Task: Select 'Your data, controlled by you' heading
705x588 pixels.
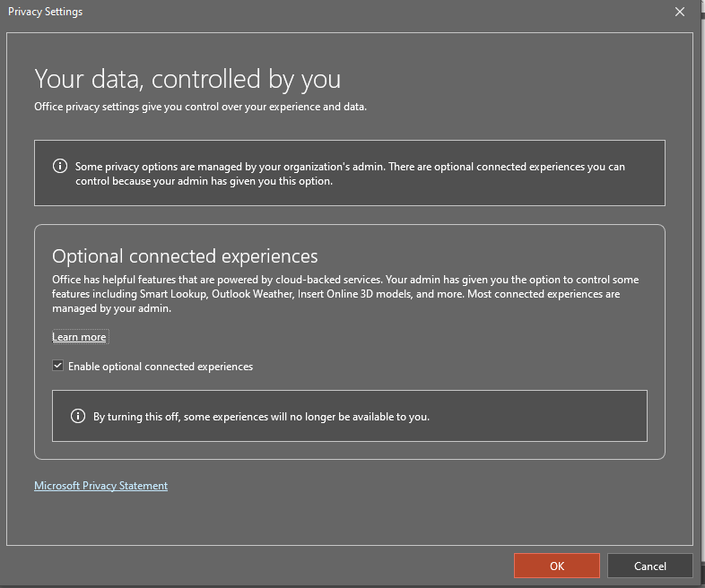Action: 187,80
